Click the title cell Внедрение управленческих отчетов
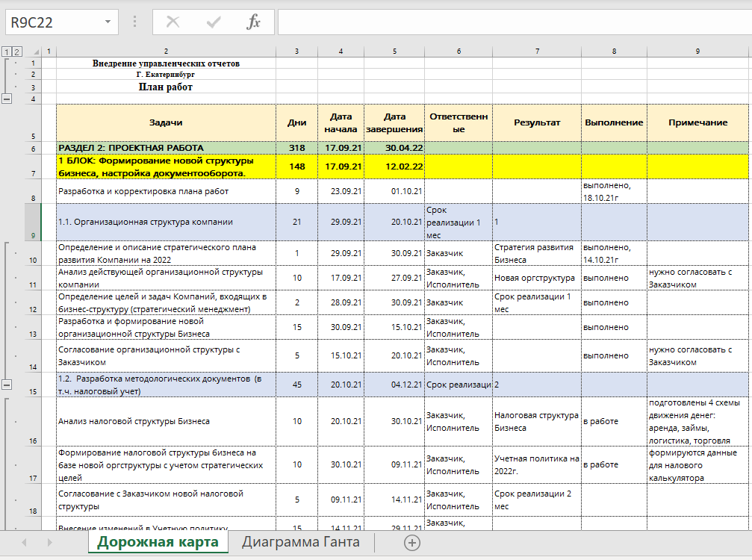 [x=166, y=63]
